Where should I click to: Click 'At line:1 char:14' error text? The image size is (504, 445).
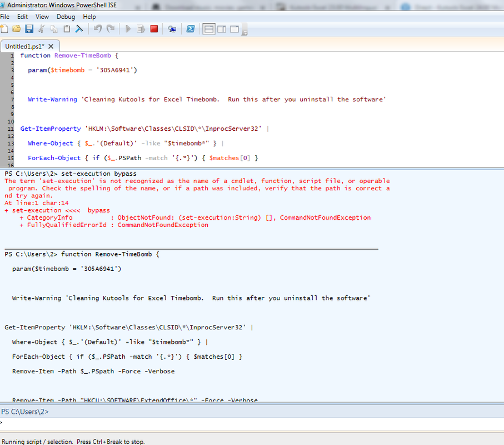[36, 203]
